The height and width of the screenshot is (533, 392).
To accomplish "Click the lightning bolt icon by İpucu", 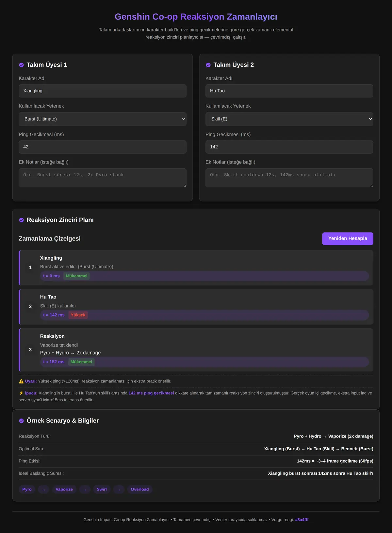I will pos(21,393).
